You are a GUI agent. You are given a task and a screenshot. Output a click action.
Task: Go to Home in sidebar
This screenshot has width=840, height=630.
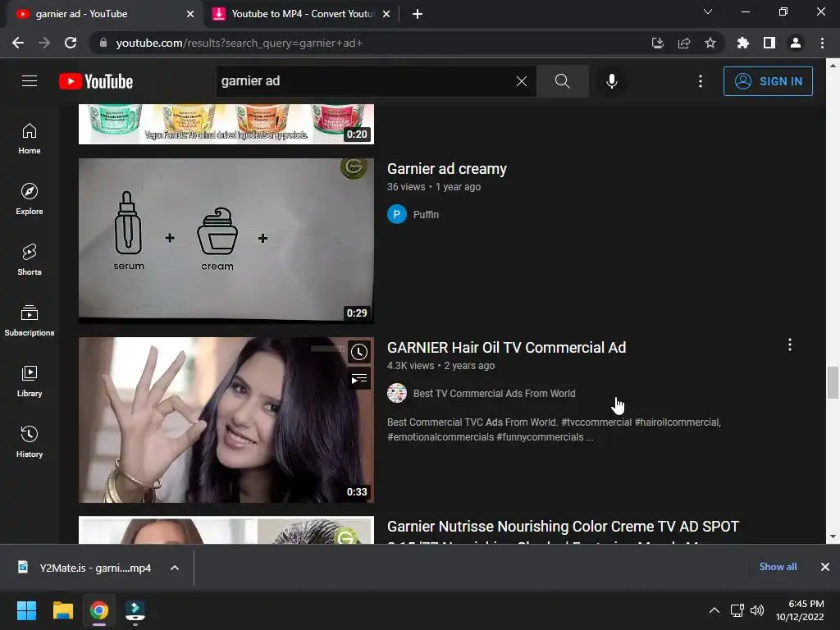[30, 139]
